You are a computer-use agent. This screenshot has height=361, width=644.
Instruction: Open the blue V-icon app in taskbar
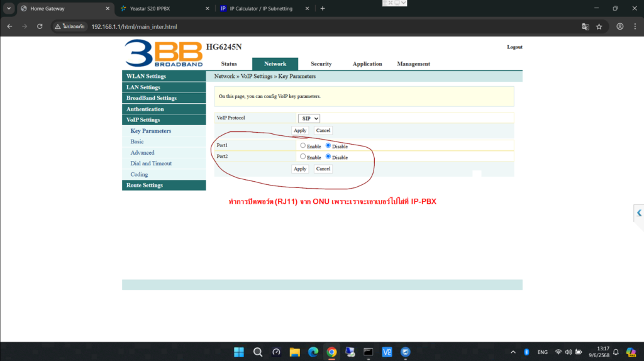coord(387,352)
